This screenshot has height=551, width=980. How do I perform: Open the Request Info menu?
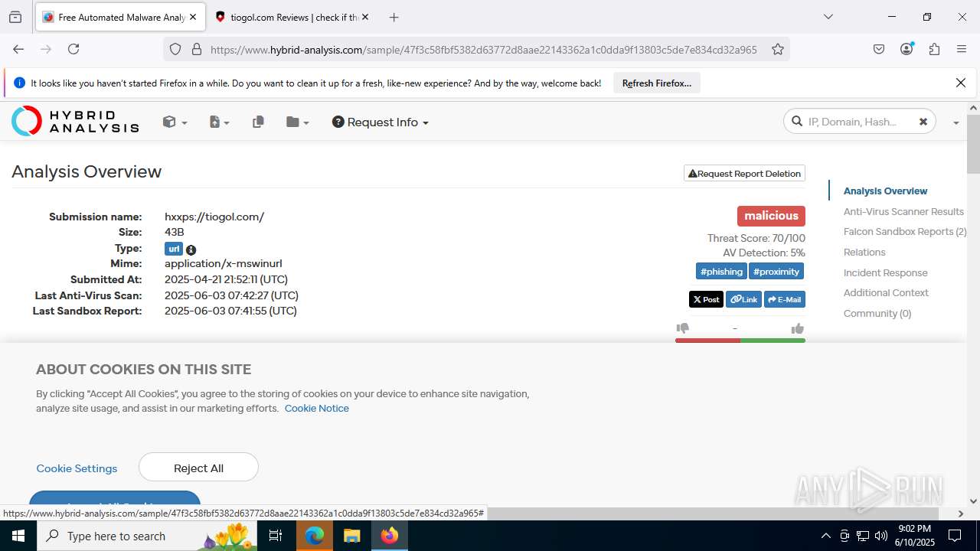click(380, 122)
